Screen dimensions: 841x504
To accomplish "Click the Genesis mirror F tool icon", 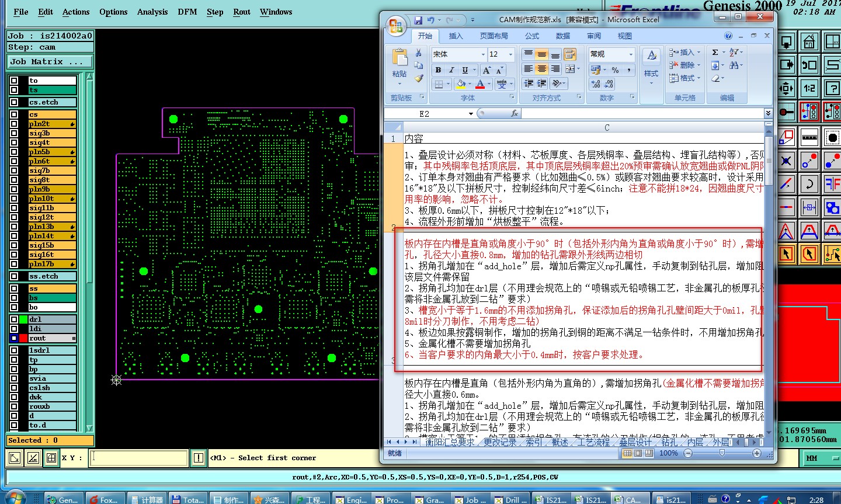I will point(832,185).
